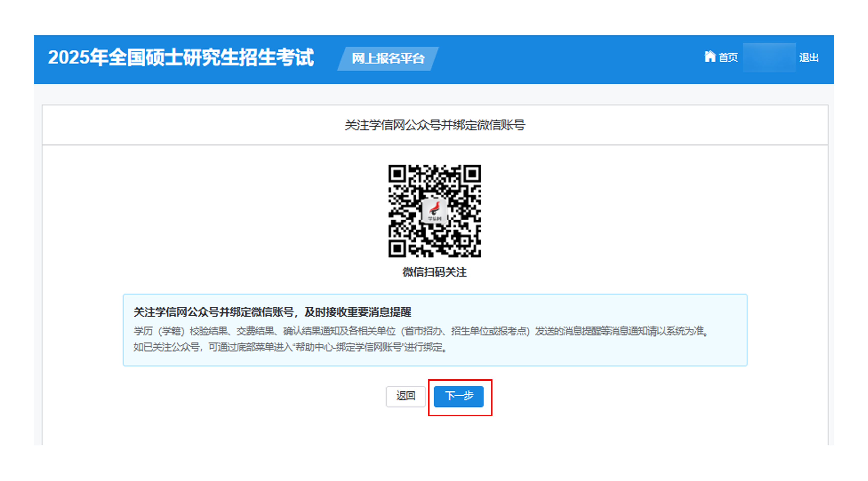Click the 返回 back button
Image resolution: width=868 pixels, height=481 pixels.
tap(406, 396)
